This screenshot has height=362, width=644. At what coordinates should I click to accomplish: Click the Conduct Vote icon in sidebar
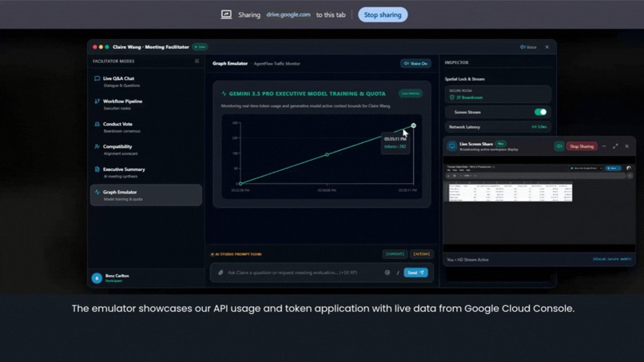[97, 124]
